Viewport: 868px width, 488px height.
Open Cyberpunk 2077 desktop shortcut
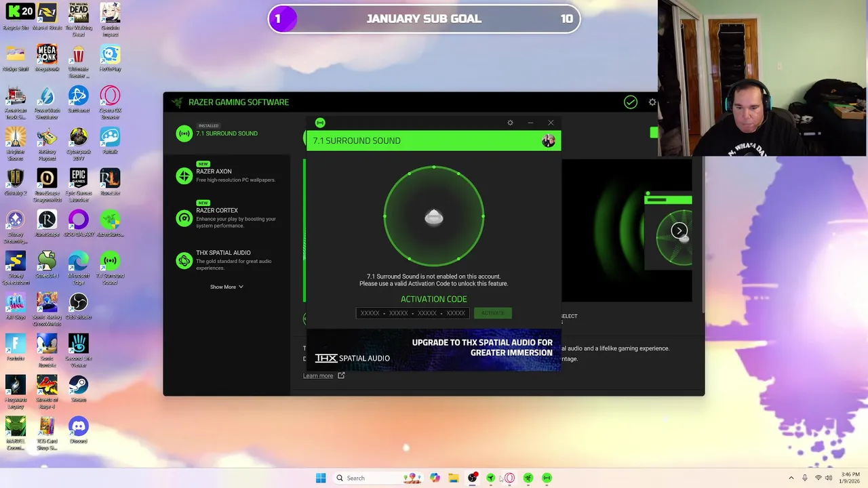pos(79,144)
